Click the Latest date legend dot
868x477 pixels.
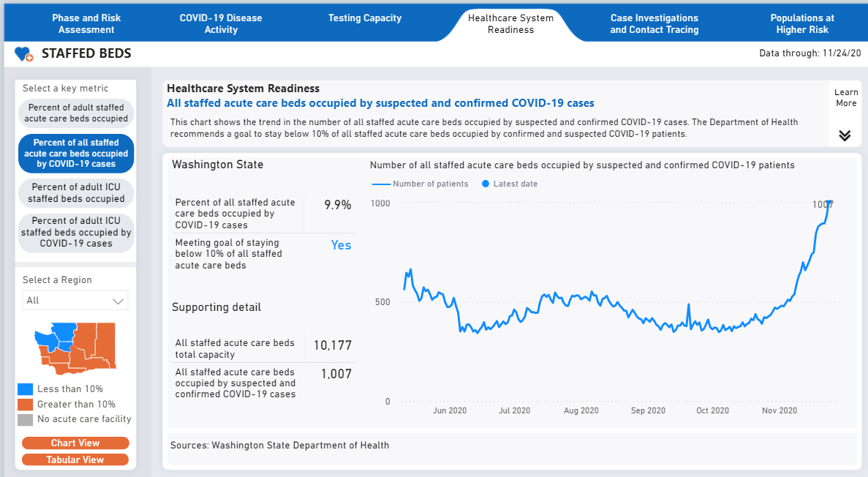(x=486, y=184)
